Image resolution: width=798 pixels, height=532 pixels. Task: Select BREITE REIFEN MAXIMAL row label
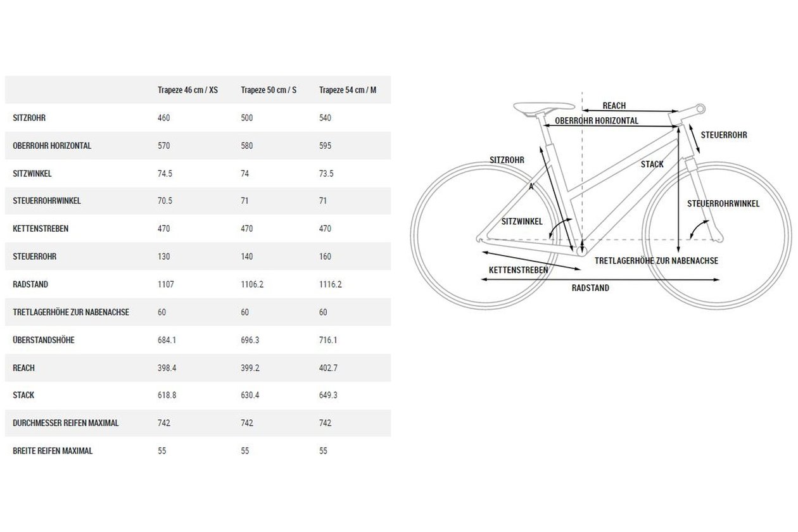(x=53, y=451)
